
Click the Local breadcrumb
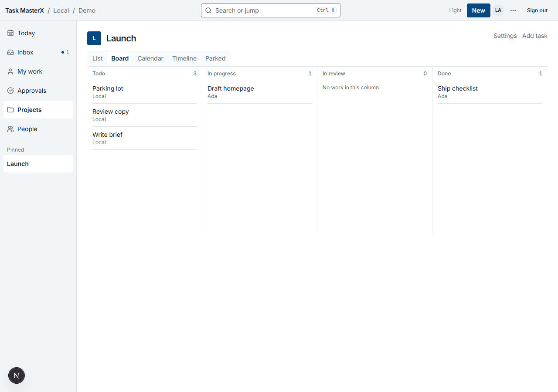pos(61,10)
